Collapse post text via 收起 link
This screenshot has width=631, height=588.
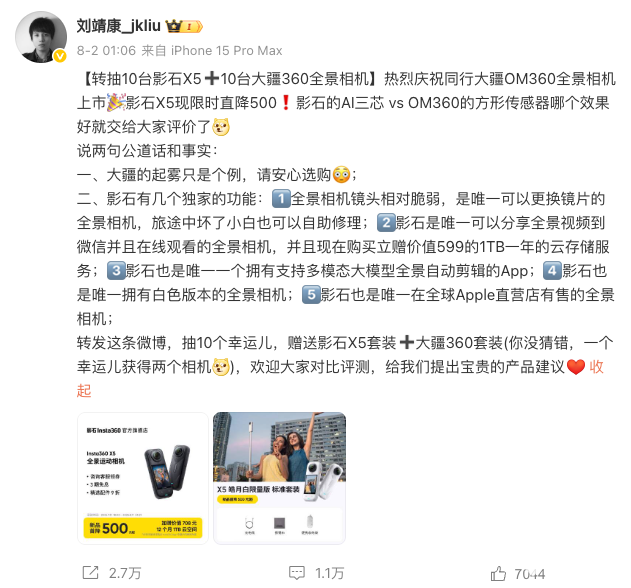point(596,367)
